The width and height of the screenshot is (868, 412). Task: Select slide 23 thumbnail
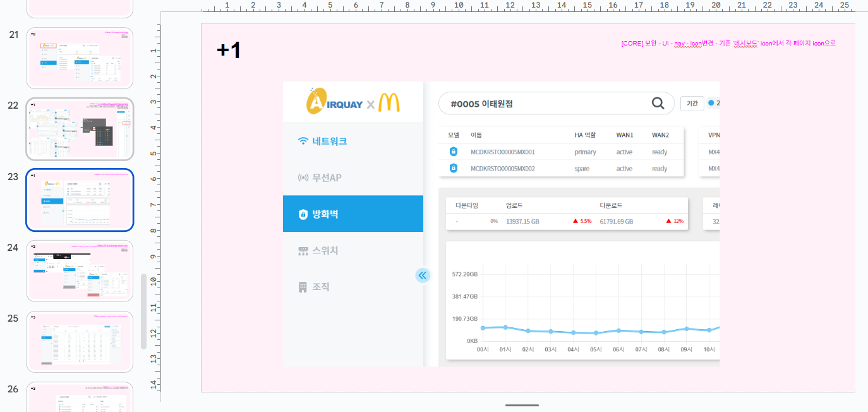(x=80, y=200)
